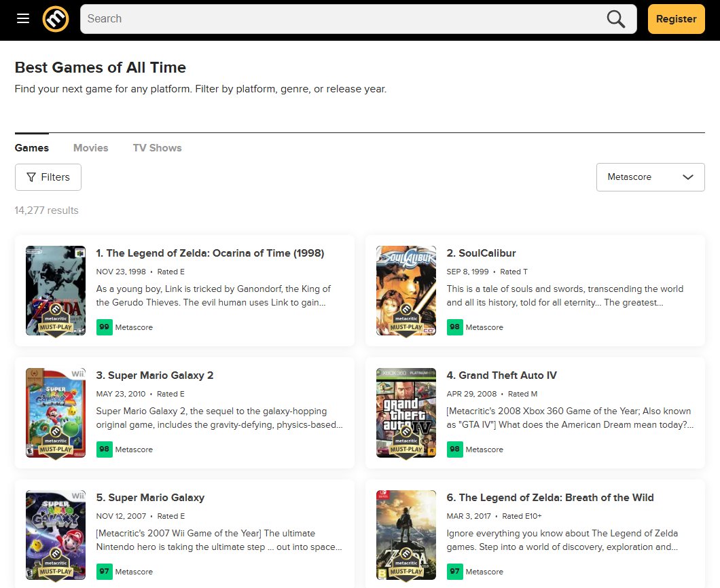Click the Register button
Image resolution: width=720 pixels, height=588 pixels.
click(x=676, y=19)
